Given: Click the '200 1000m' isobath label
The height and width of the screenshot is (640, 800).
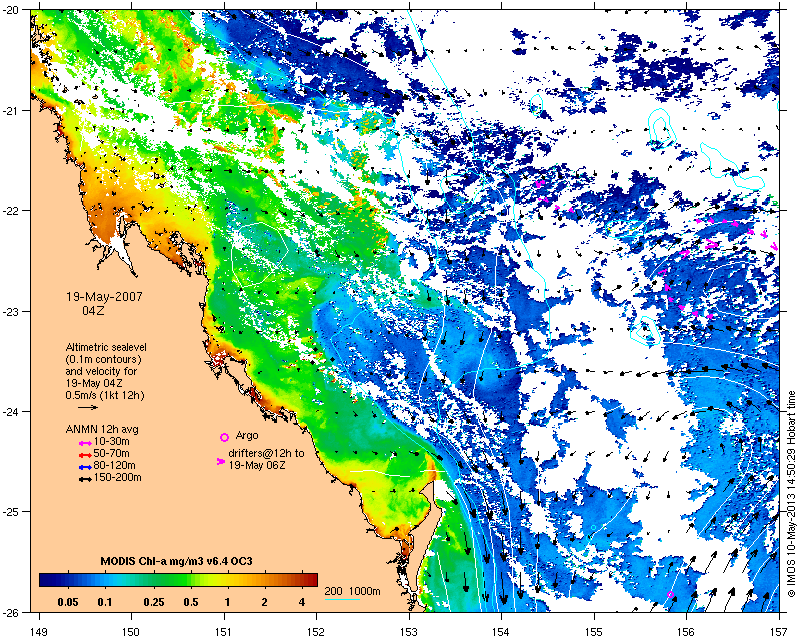Looking at the screenshot, I should [353, 591].
